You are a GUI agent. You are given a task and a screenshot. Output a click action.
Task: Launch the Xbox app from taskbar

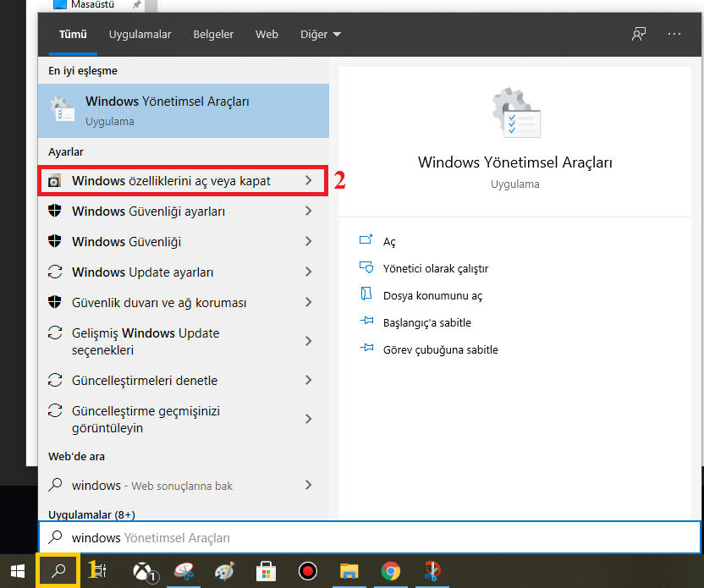point(144,571)
